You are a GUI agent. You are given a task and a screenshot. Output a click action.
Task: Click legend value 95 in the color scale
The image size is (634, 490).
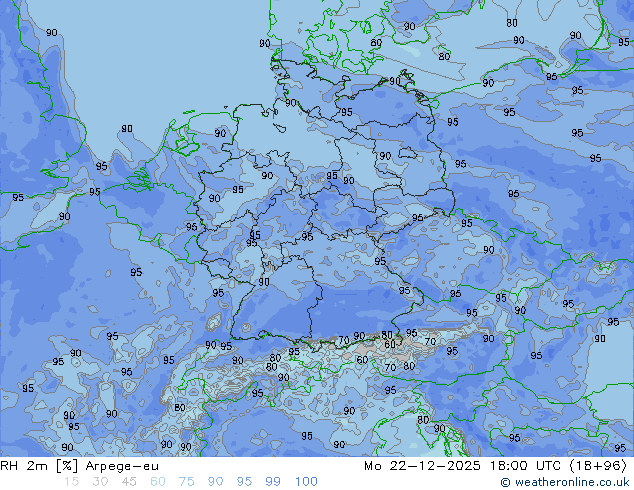pyautogui.click(x=244, y=482)
